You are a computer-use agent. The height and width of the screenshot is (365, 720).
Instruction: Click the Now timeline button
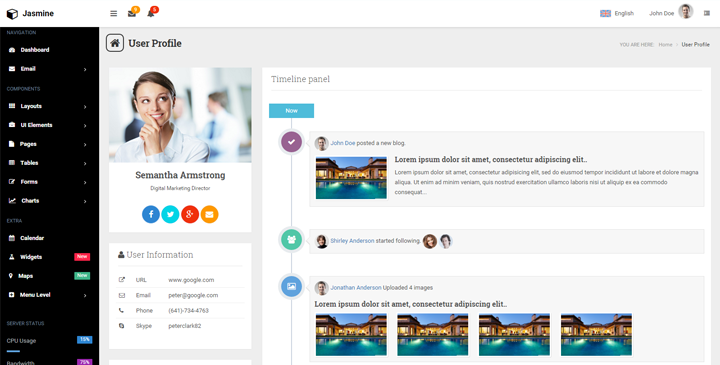291,111
